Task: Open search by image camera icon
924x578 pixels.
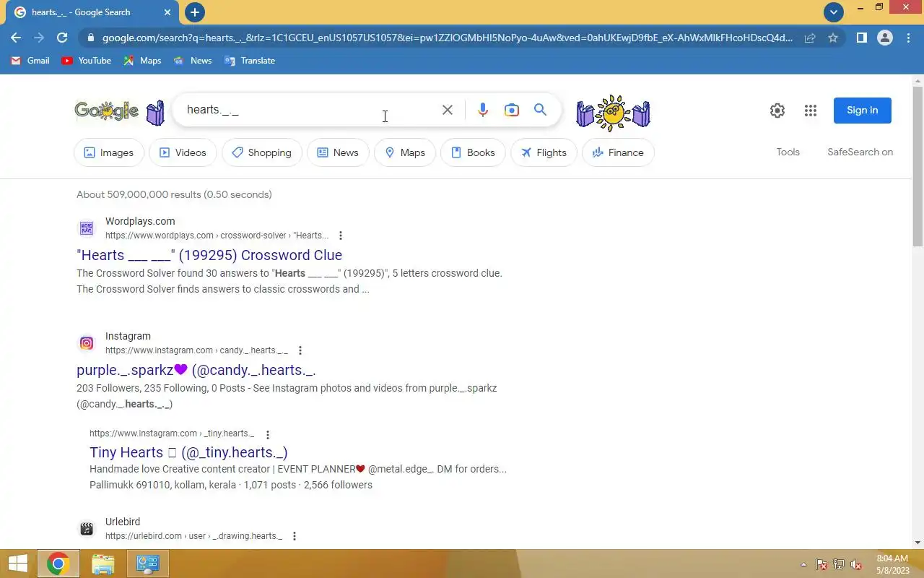Action: [x=512, y=110]
